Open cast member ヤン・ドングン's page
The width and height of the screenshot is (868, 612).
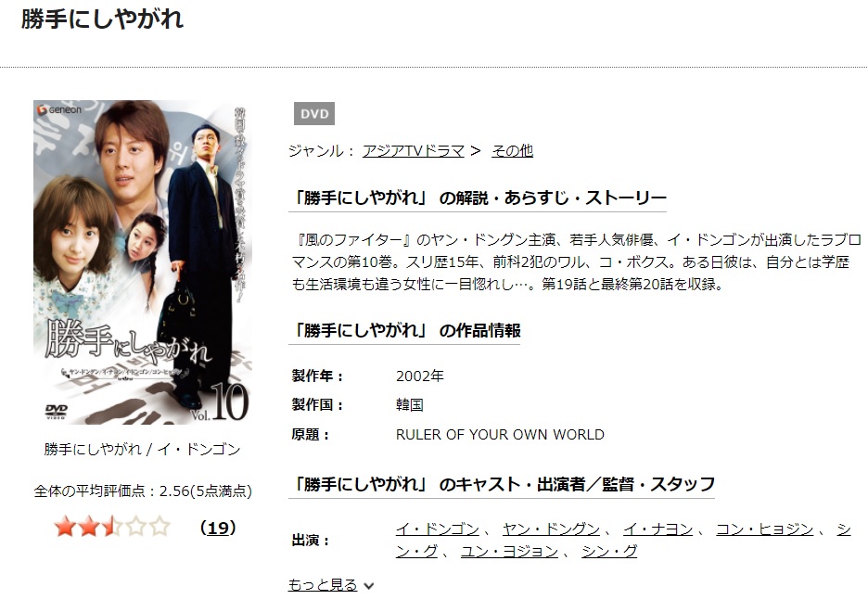coord(552,529)
